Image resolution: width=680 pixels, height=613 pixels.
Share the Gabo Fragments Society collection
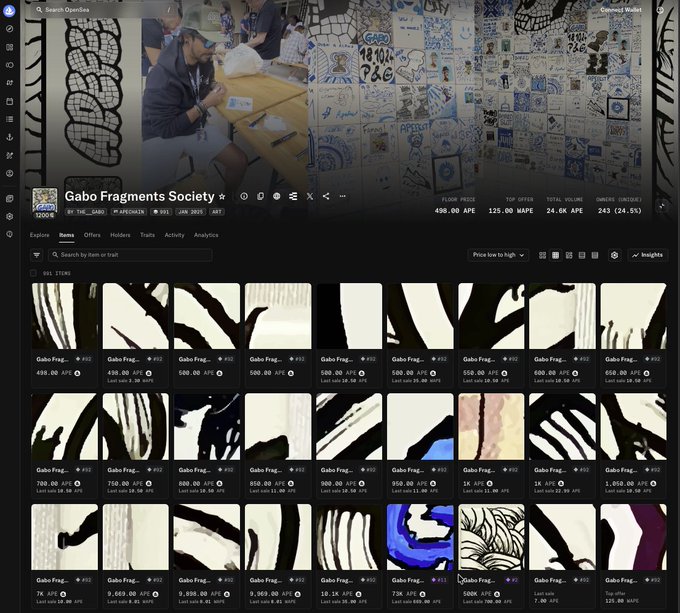pos(326,196)
